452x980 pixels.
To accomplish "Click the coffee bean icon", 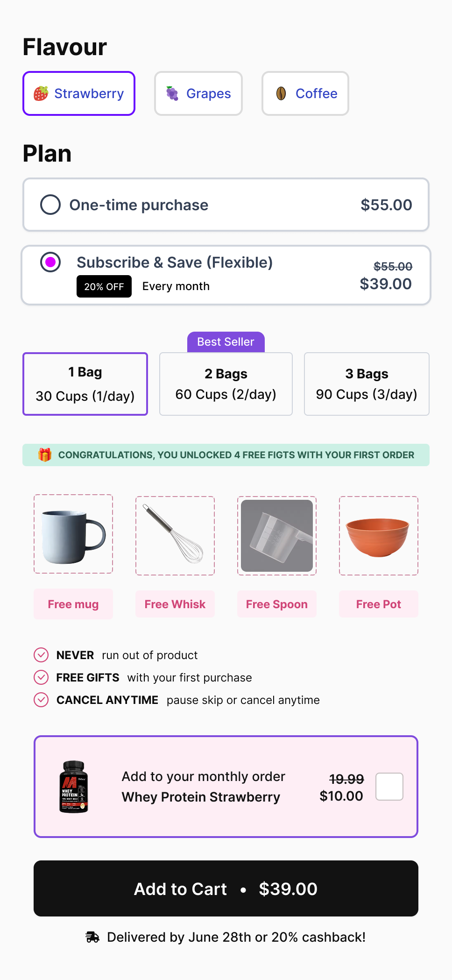I will coord(281,93).
